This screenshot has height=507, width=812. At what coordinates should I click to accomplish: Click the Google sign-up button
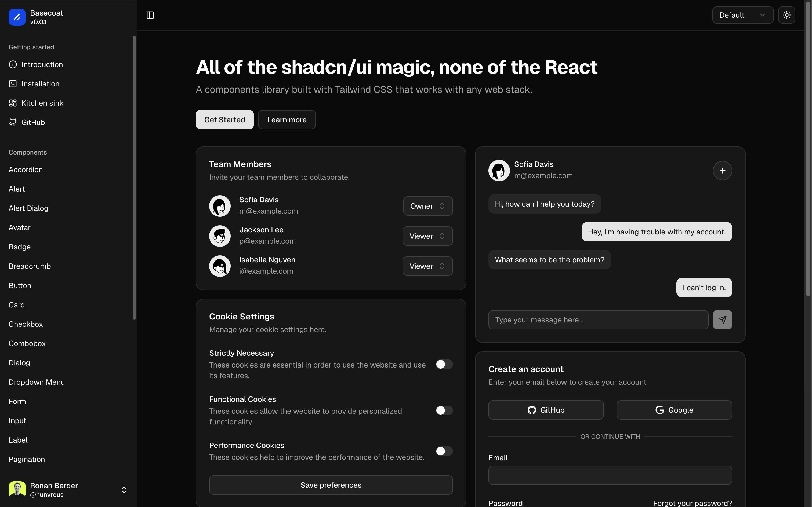point(674,410)
